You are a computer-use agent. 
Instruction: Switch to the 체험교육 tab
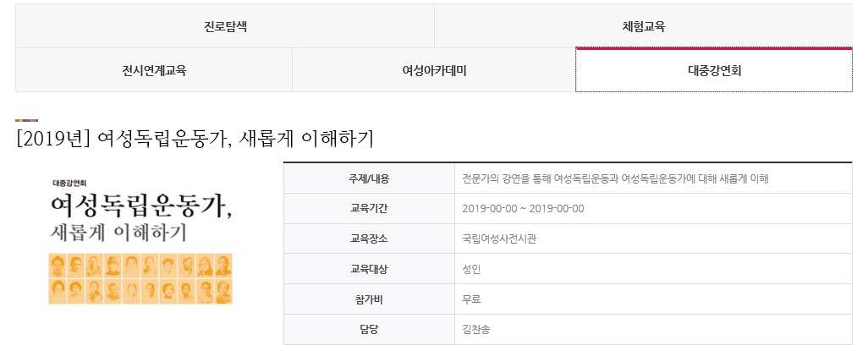tap(643, 26)
